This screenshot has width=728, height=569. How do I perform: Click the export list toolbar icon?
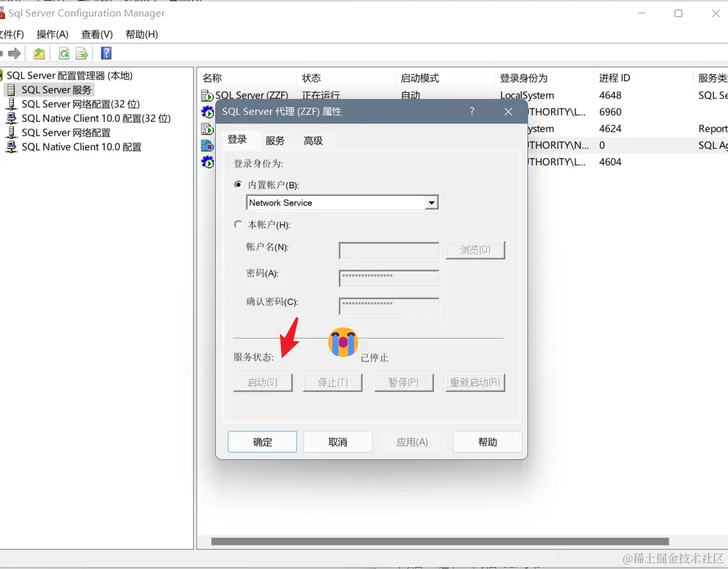(x=82, y=53)
